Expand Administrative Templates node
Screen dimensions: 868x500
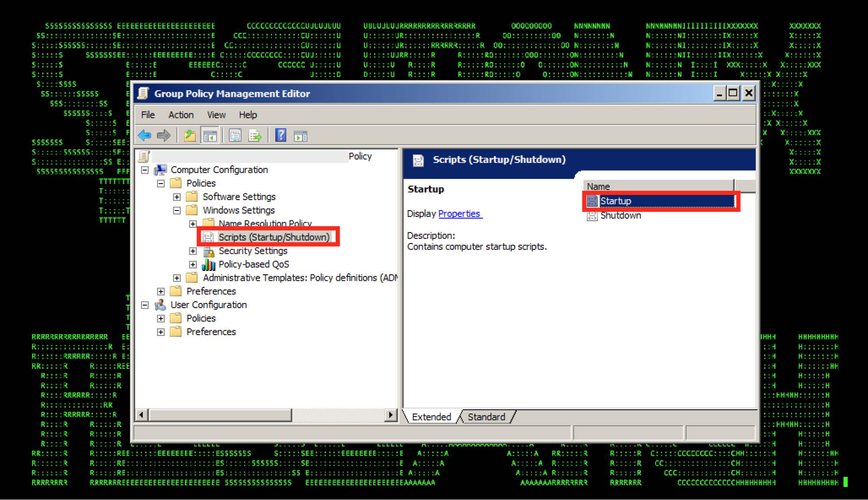(x=177, y=278)
